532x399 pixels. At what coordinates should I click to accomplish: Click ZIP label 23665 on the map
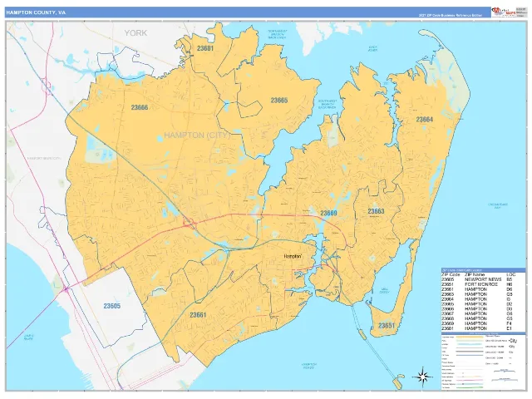point(279,101)
